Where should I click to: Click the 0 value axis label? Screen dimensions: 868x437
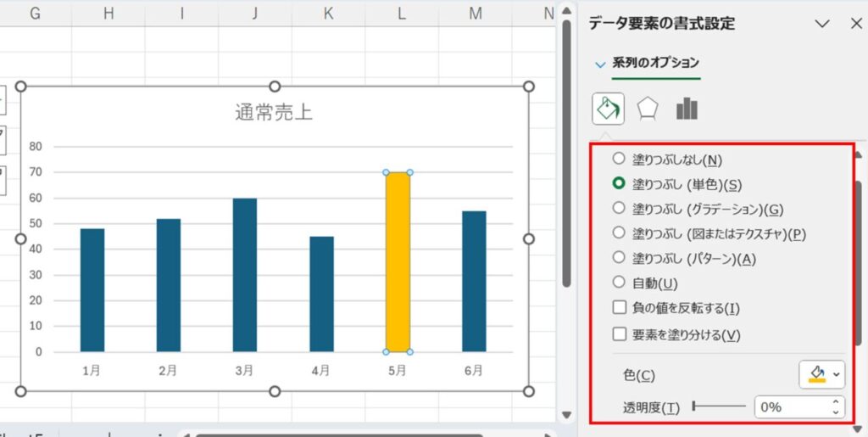point(39,351)
